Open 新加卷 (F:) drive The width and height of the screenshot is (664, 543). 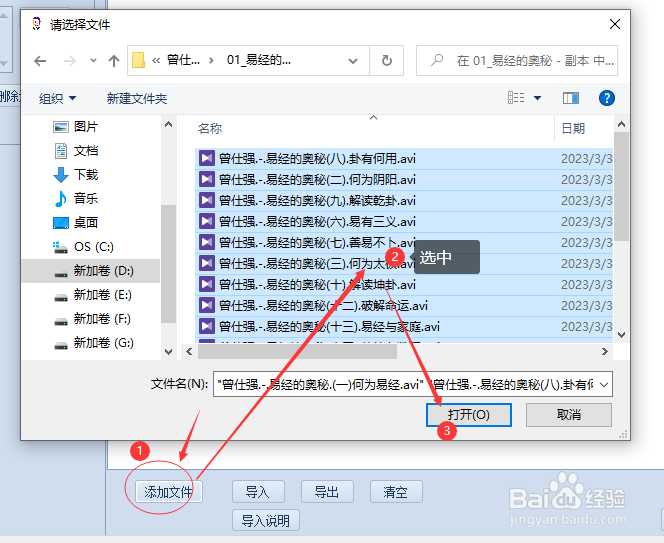(x=91, y=319)
